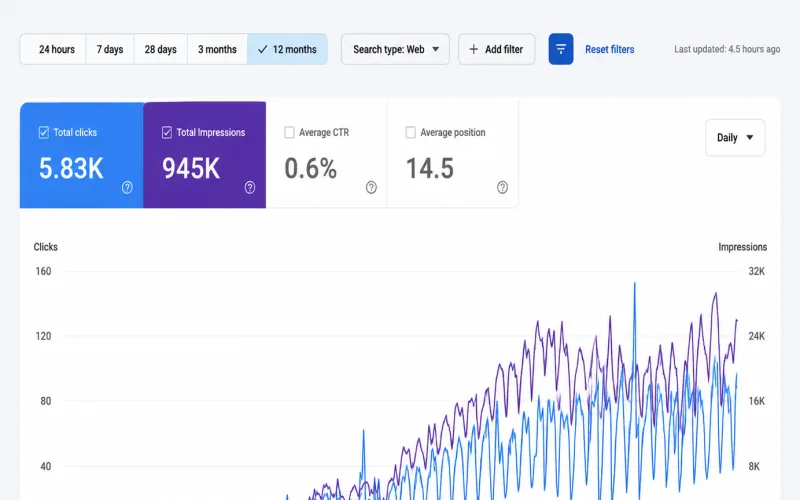Click the Reset filters link
Viewport: 800px width, 500px height.
(610, 49)
